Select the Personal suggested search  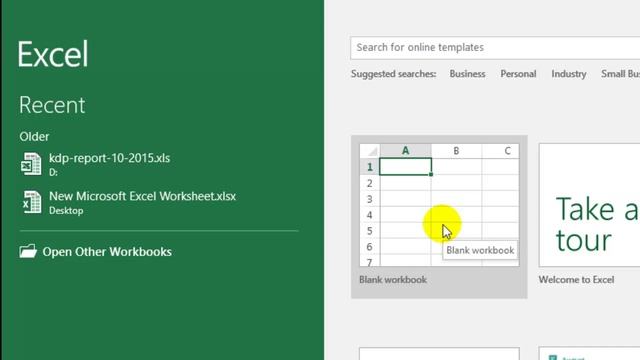coord(518,74)
